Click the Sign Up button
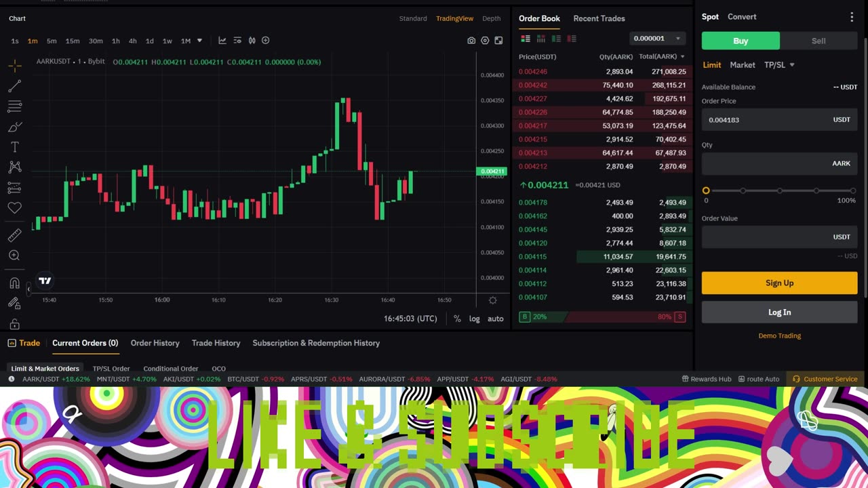 click(779, 283)
